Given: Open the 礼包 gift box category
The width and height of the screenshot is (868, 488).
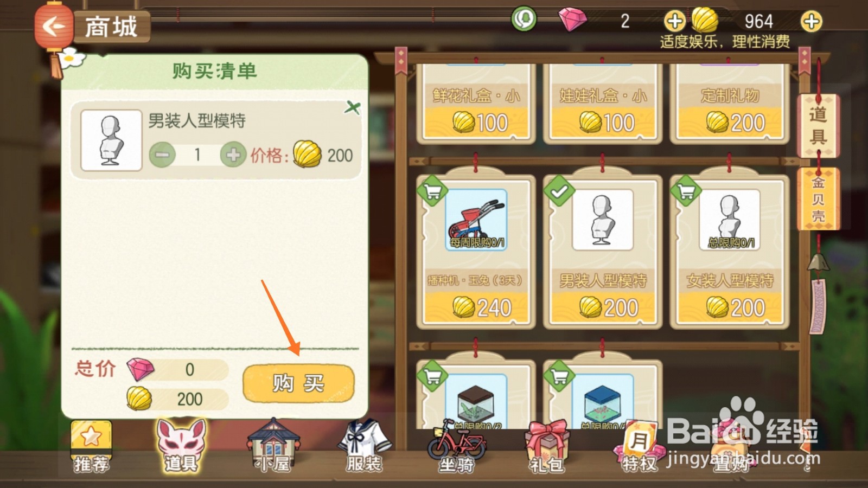Looking at the screenshot, I should [547, 446].
